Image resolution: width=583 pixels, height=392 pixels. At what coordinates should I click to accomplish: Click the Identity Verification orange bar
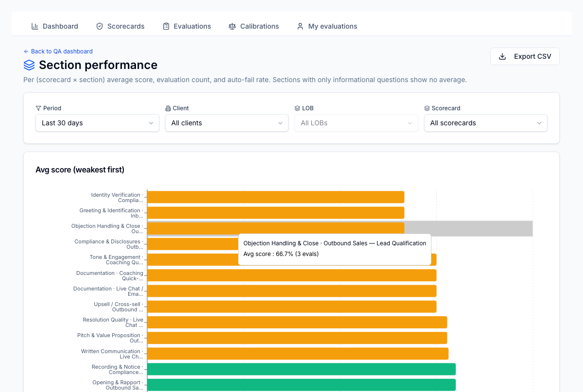[x=275, y=197]
